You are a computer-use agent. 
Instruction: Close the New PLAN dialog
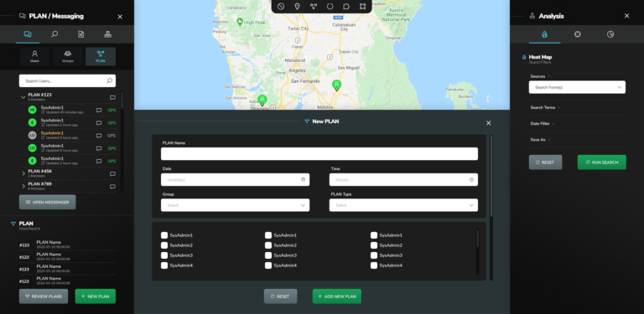click(x=488, y=123)
